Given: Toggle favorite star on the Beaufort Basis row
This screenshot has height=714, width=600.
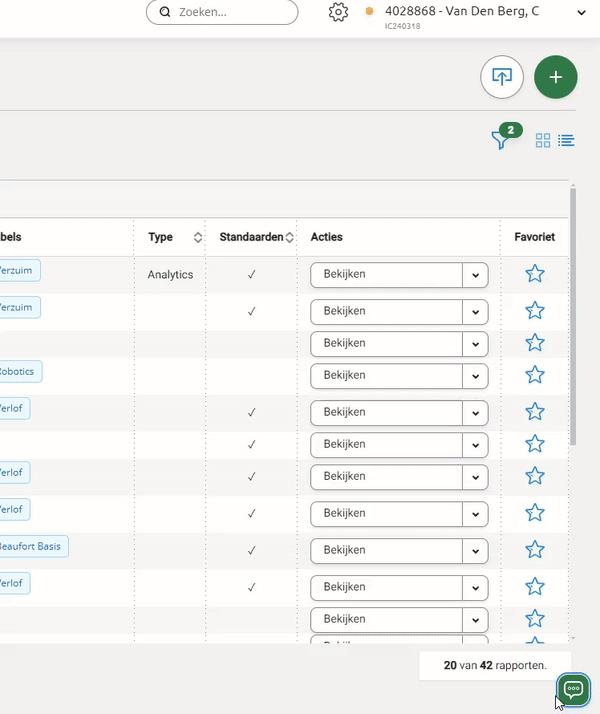Looking at the screenshot, I should 535,550.
